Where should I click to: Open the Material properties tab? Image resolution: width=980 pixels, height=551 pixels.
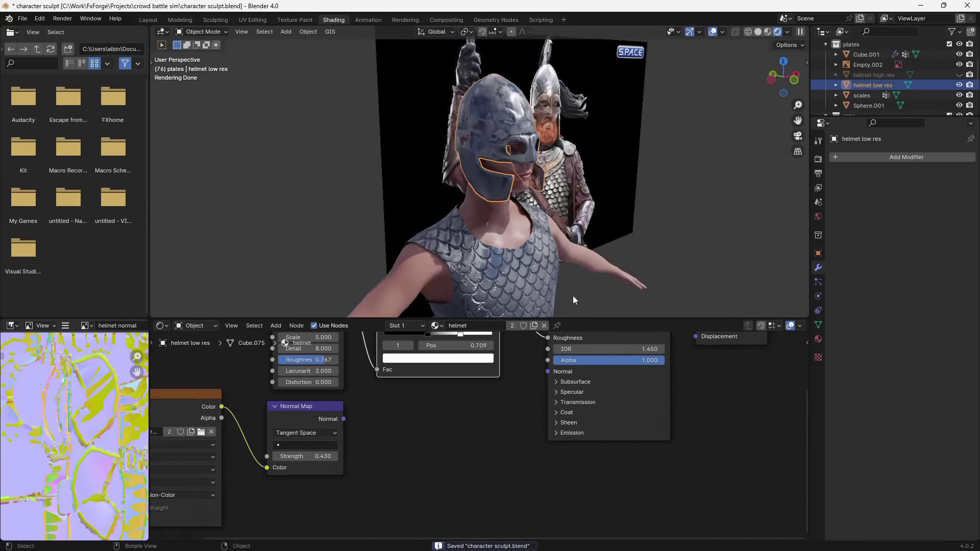(x=818, y=339)
